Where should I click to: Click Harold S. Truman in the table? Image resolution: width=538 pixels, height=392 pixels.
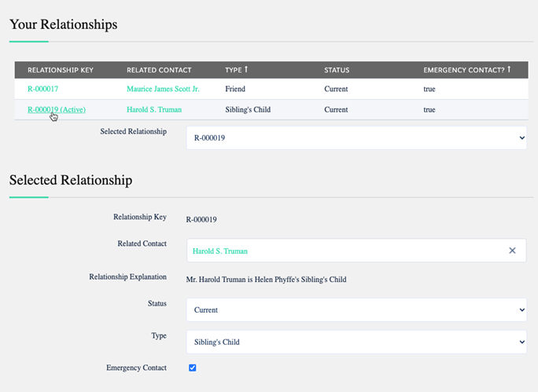(153, 110)
